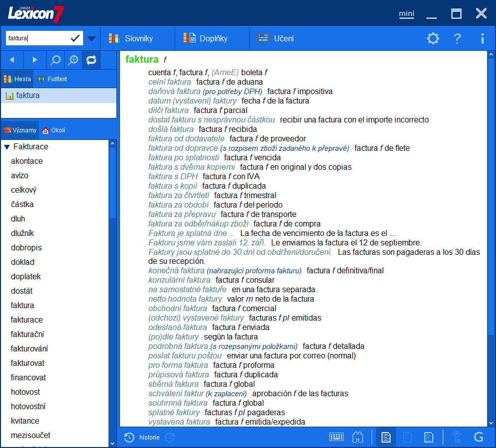Viewport: 496px width, 448px height.
Task: Click the dictionary entry scrollbar thumb
Action: pos(491,196)
